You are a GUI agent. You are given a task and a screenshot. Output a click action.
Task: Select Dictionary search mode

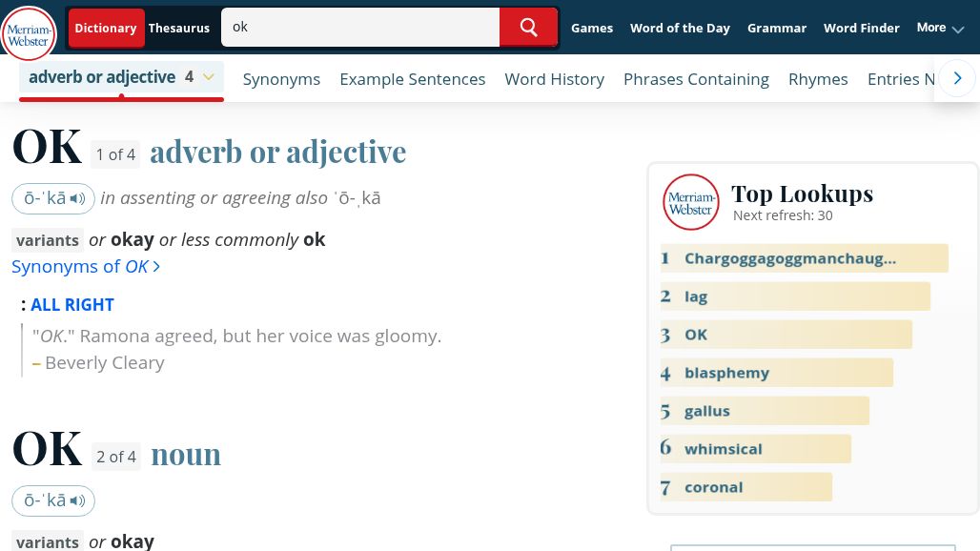pyautogui.click(x=106, y=28)
